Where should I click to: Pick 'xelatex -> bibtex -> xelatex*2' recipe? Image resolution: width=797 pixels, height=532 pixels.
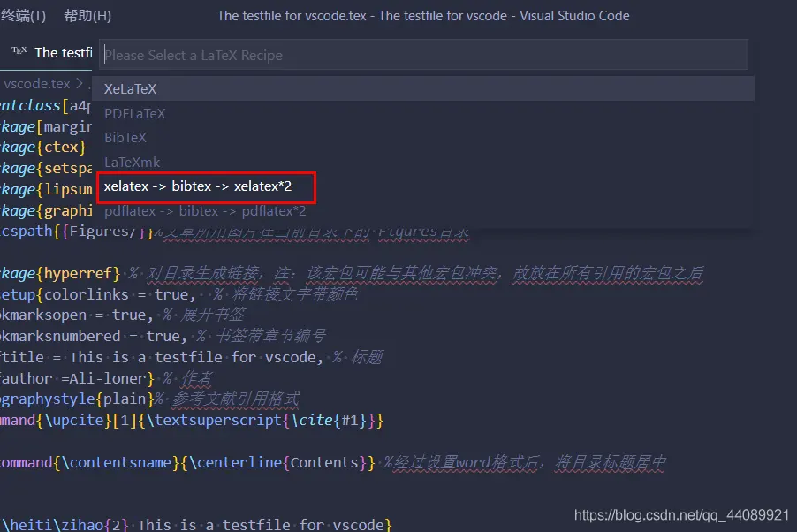point(423,186)
